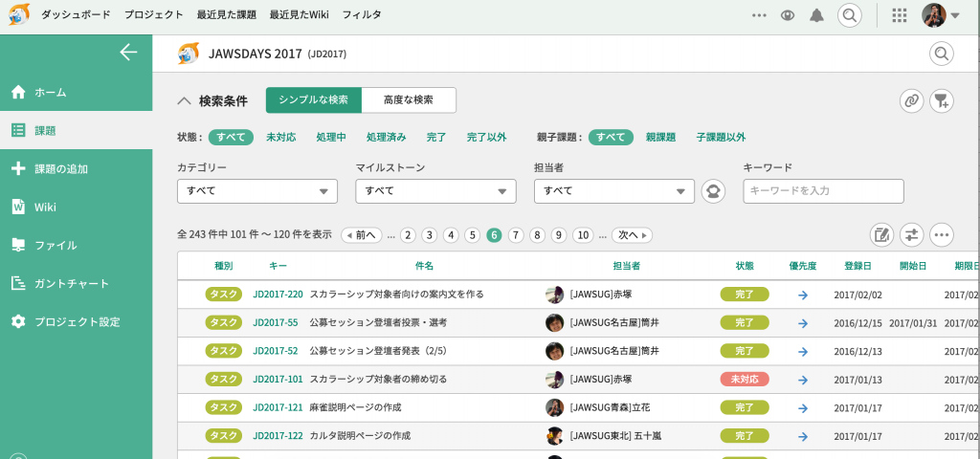Sort by 種別 column header
The image size is (980, 459).
point(224,266)
